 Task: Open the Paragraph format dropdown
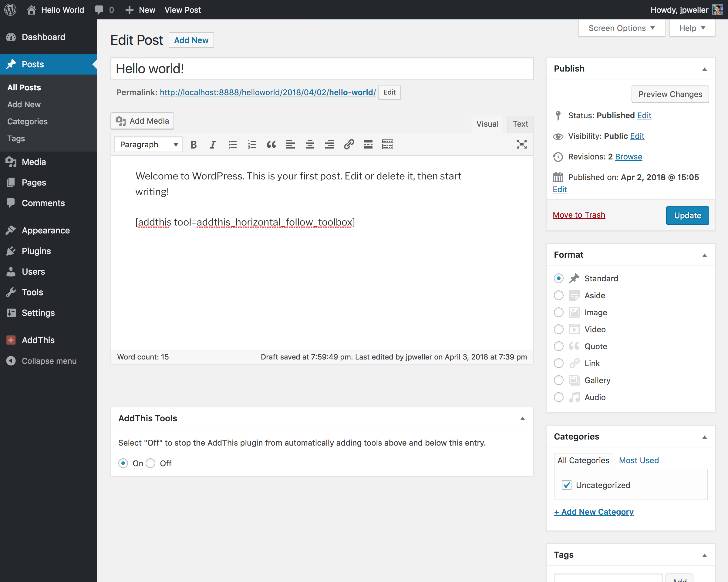148,144
